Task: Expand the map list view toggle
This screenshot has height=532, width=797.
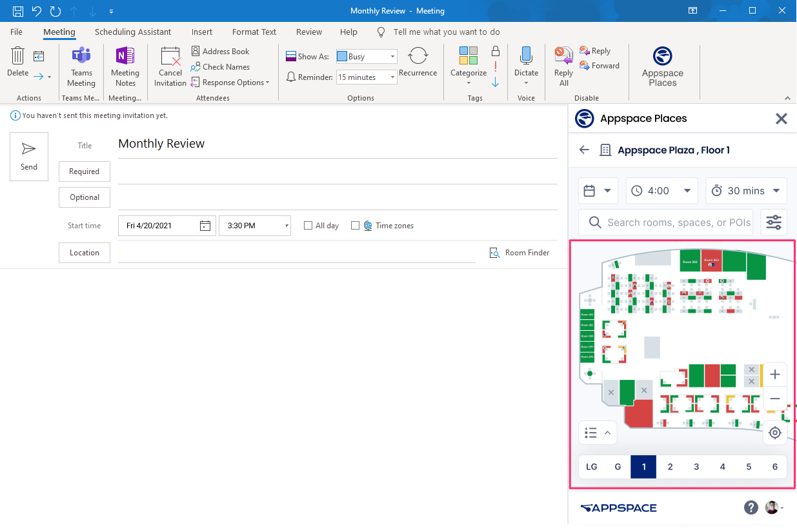Action: 598,433
